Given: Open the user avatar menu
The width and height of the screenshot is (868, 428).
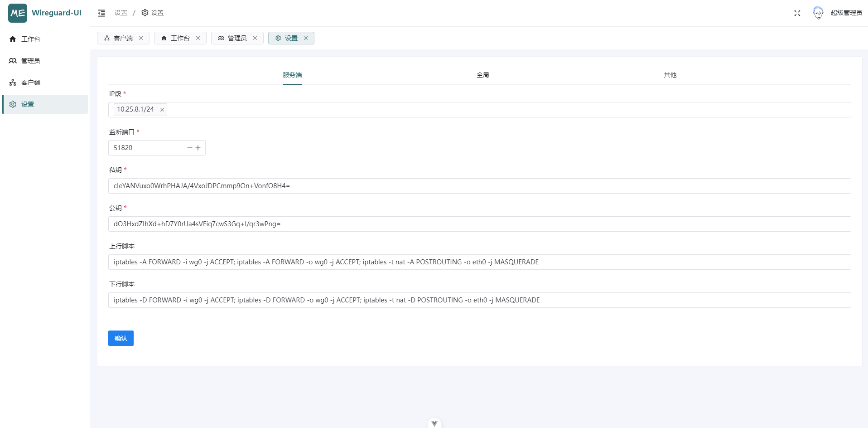Looking at the screenshot, I should [818, 13].
